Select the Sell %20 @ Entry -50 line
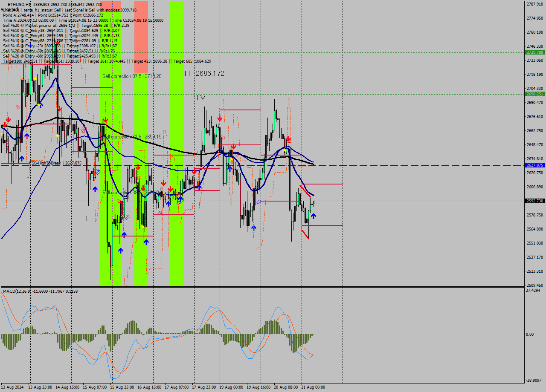546x392 pixels. [59, 51]
